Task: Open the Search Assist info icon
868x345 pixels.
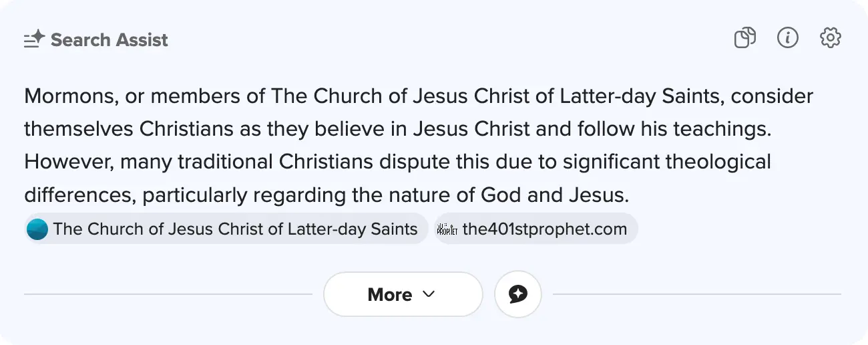Action: tap(788, 38)
